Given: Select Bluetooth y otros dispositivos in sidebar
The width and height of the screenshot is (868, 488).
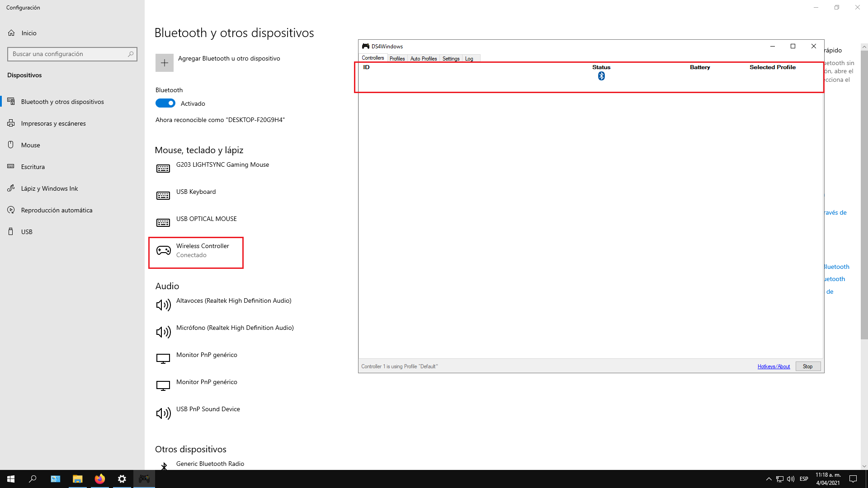Looking at the screenshot, I should tap(72, 102).
